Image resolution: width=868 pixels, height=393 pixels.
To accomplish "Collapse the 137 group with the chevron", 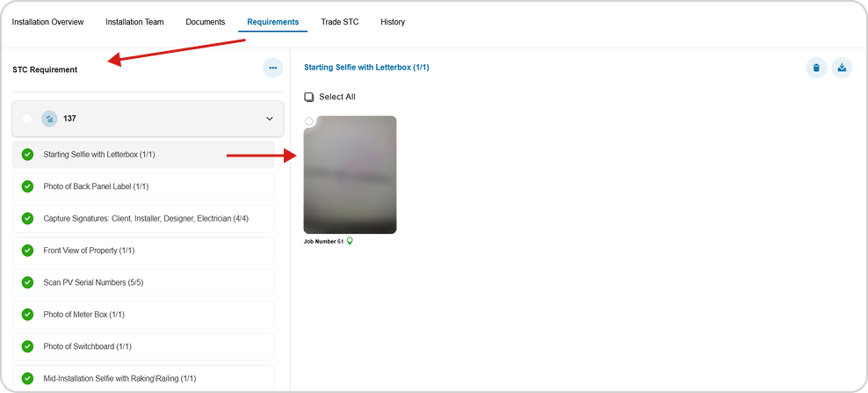I will tap(270, 119).
